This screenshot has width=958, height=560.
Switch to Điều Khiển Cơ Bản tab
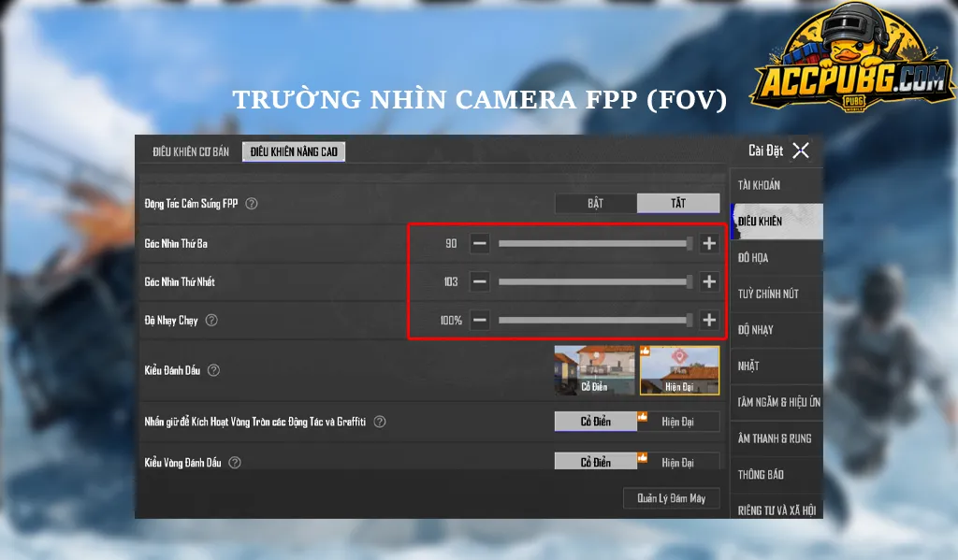191,151
